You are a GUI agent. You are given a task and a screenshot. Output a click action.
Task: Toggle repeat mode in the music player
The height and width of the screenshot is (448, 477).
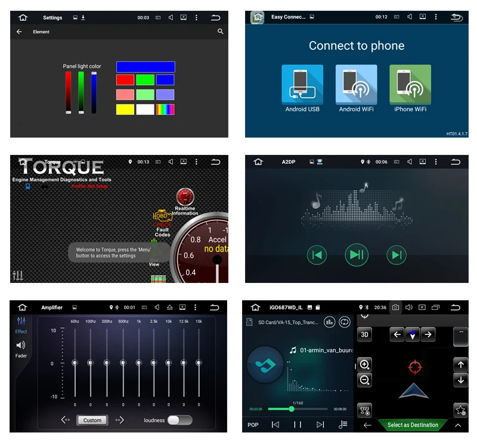[345, 322]
